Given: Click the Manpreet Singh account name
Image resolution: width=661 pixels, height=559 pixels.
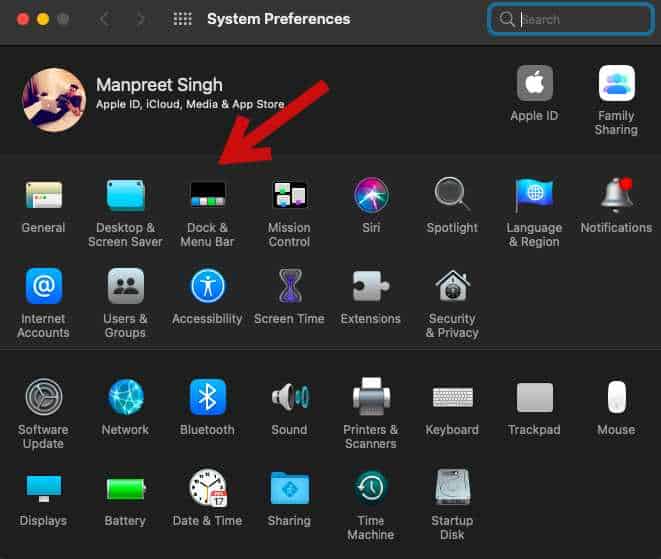Looking at the screenshot, I should [x=159, y=85].
